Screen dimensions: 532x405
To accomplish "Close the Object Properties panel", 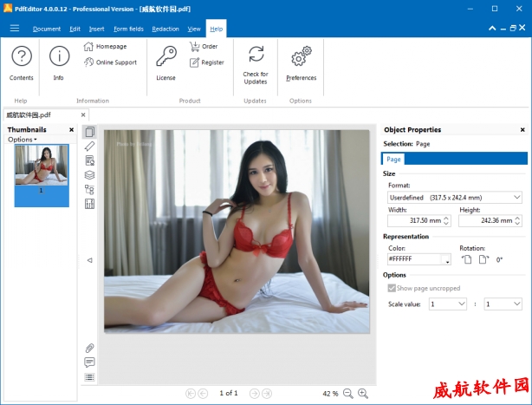I will pos(522,130).
